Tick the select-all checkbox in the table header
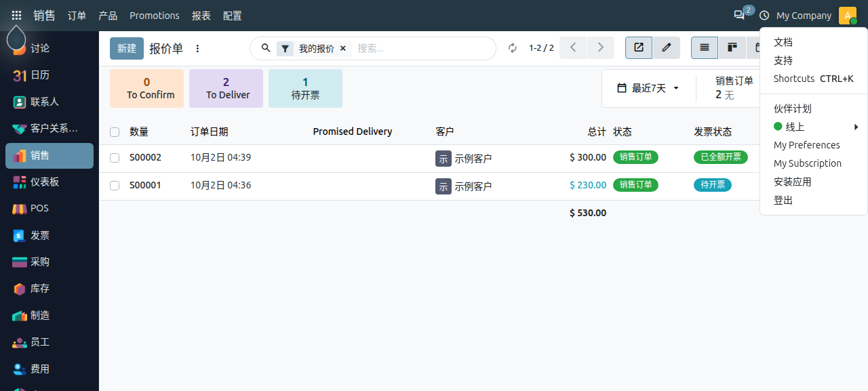Image resolution: width=868 pixels, height=391 pixels. tap(115, 132)
